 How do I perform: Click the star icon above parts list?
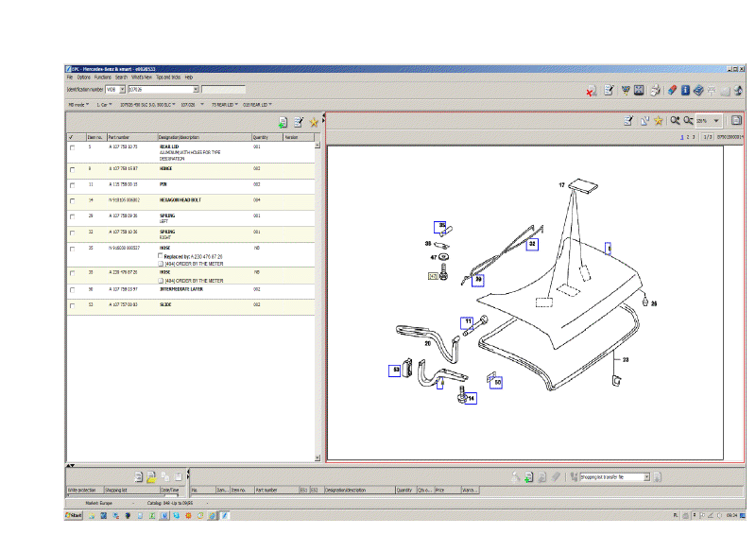click(x=314, y=122)
